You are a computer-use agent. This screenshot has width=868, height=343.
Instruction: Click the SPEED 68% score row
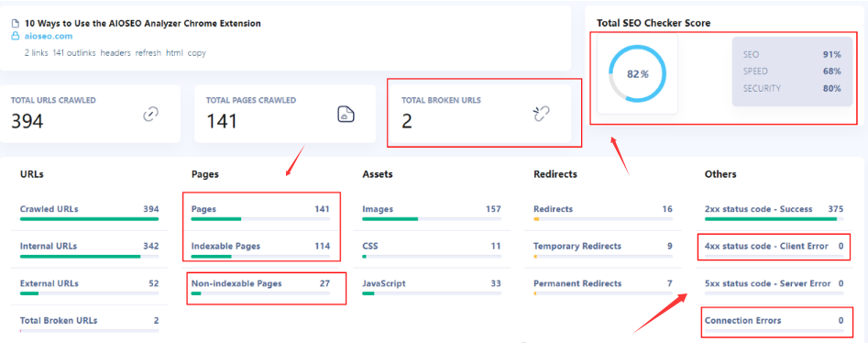click(792, 72)
